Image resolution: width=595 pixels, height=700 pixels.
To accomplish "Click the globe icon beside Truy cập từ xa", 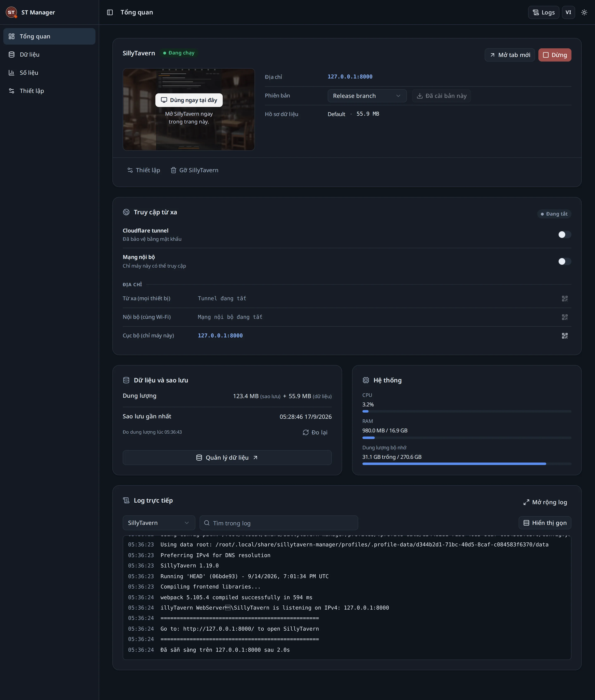I will 126,212.
